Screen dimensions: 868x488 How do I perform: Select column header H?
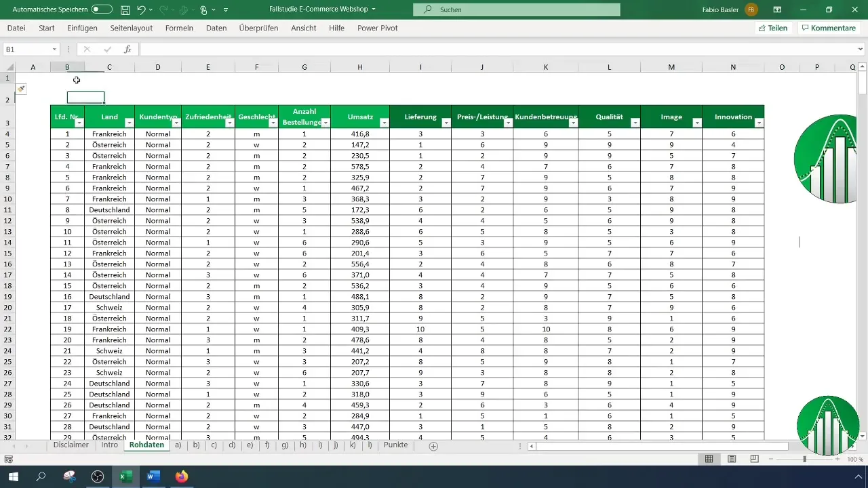[360, 67]
